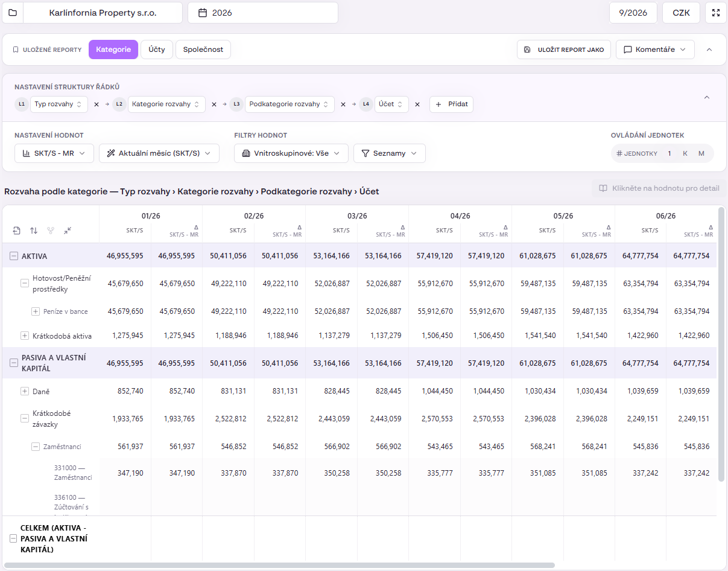This screenshot has width=728, height=571.
Task: Open Uložené reporty bookmark
Action: (x=47, y=49)
